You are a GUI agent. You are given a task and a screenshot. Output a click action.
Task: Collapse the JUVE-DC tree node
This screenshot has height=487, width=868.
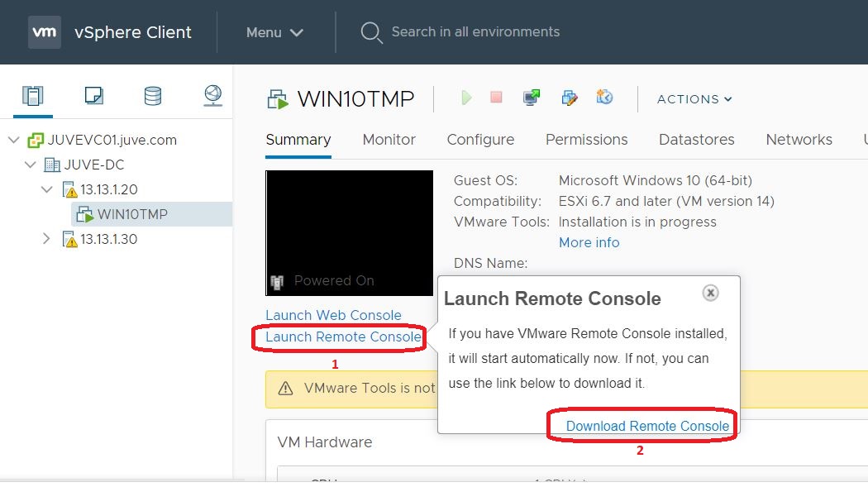point(31,165)
